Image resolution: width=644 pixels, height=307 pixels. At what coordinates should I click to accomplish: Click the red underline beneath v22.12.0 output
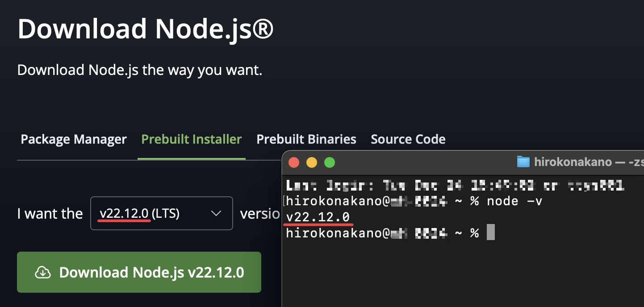(x=318, y=224)
